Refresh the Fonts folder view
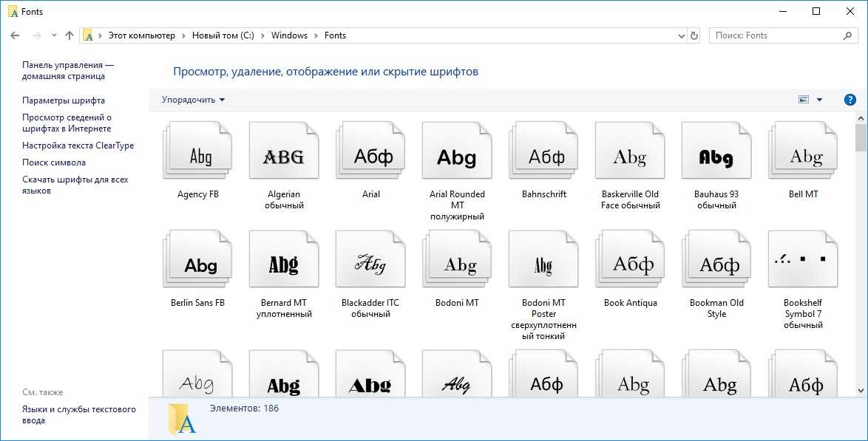The height and width of the screenshot is (441, 868). (694, 35)
